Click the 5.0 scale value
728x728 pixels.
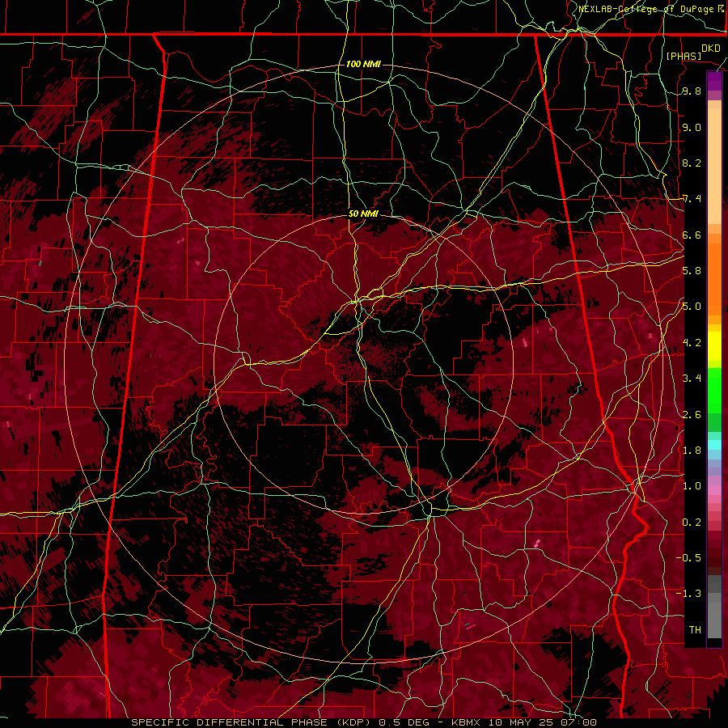click(692, 307)
